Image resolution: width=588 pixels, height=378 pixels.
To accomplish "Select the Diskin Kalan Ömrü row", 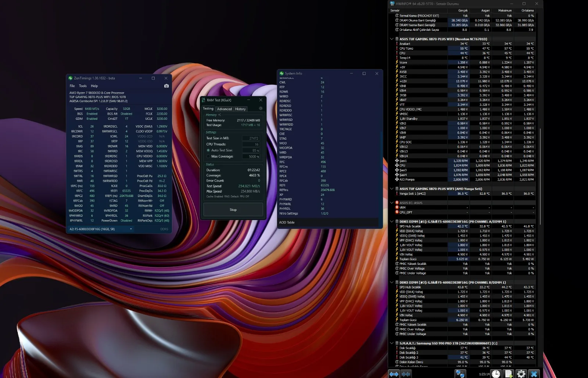I will pos(465,362).
